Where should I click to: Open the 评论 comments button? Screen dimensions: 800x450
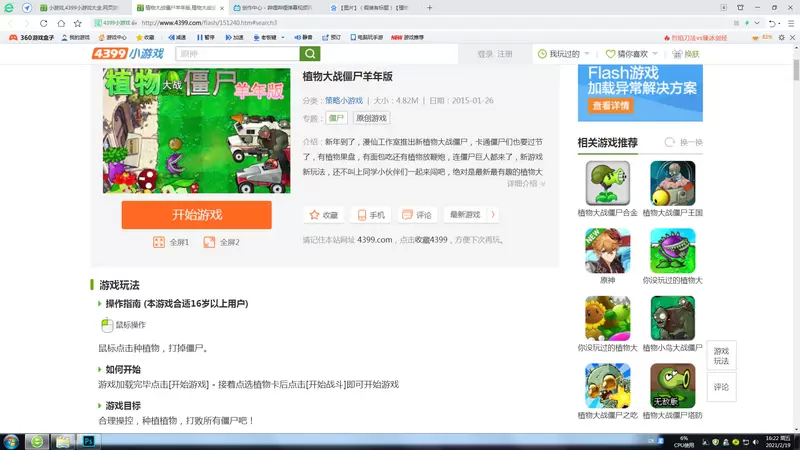pyautogui.click(x=417, y=215)
